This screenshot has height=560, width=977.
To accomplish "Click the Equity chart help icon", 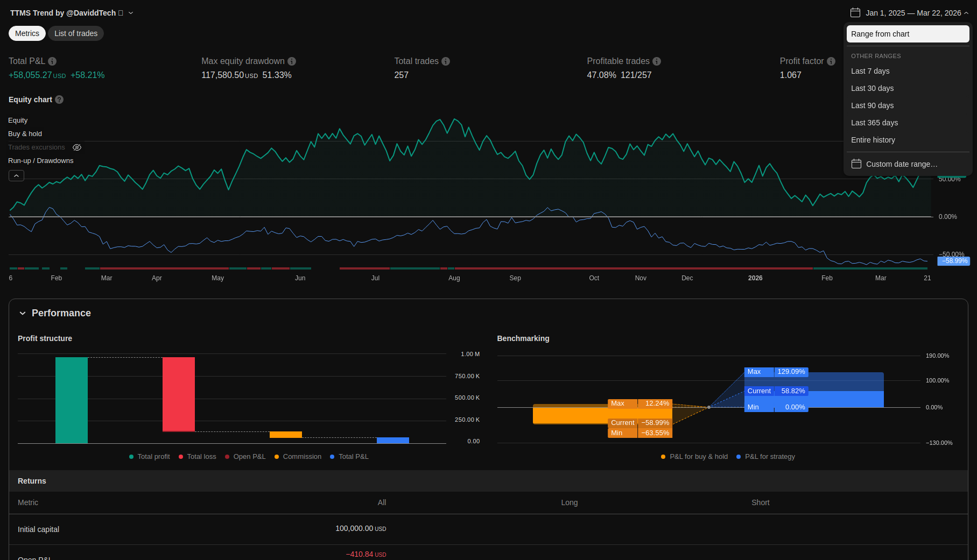I will tap(59, 100).
